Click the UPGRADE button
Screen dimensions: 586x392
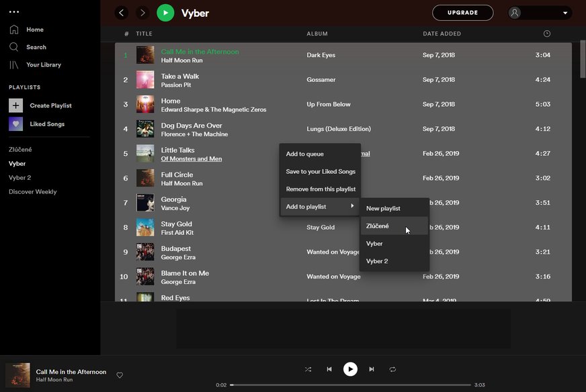(x=462, y=13)
